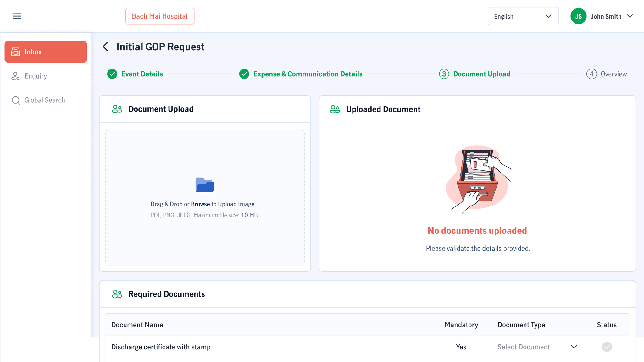
Task: Open the hamburger menu icon
Action: (17, 16)
